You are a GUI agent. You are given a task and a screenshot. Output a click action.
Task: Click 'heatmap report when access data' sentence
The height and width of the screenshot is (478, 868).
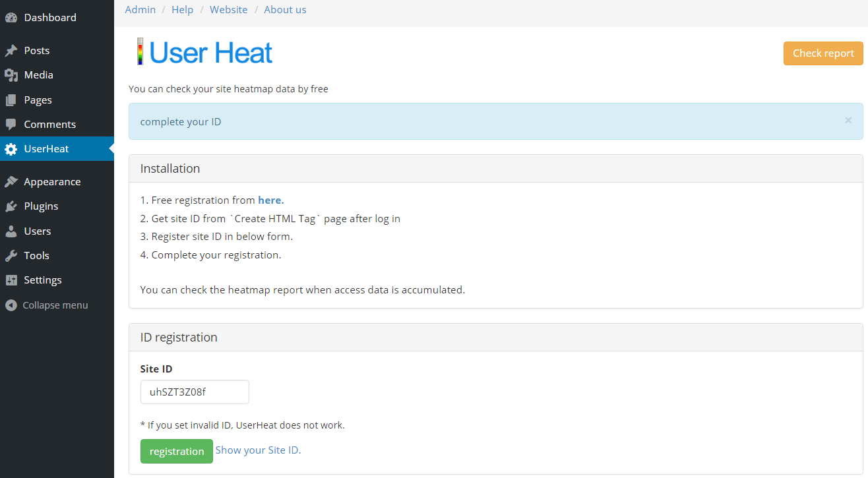pos(303,290)
